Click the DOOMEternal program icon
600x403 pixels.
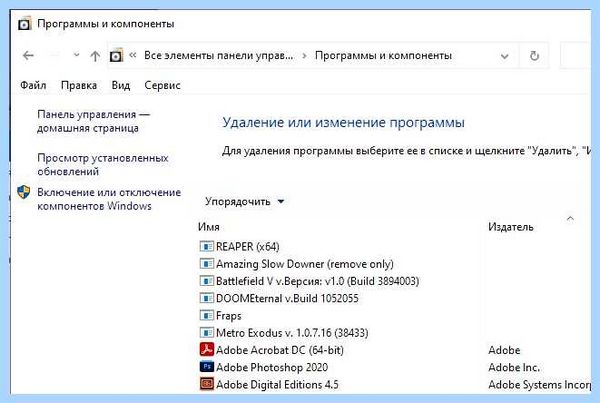point(207,298)
